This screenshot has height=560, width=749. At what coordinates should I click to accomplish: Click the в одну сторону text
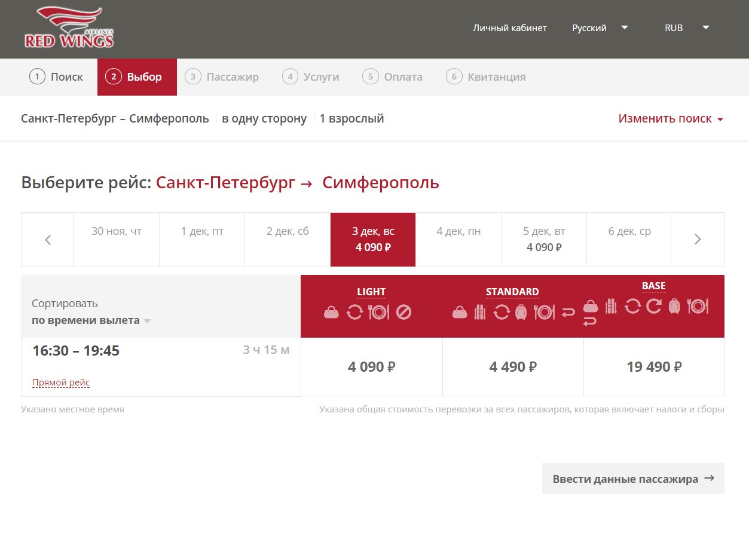[x=264, y=118]
